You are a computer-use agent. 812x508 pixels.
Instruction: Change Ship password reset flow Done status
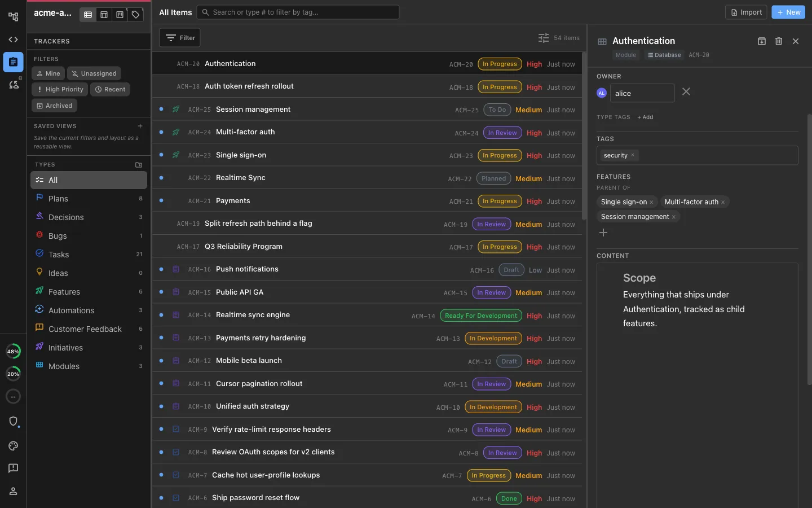[509, 498]
